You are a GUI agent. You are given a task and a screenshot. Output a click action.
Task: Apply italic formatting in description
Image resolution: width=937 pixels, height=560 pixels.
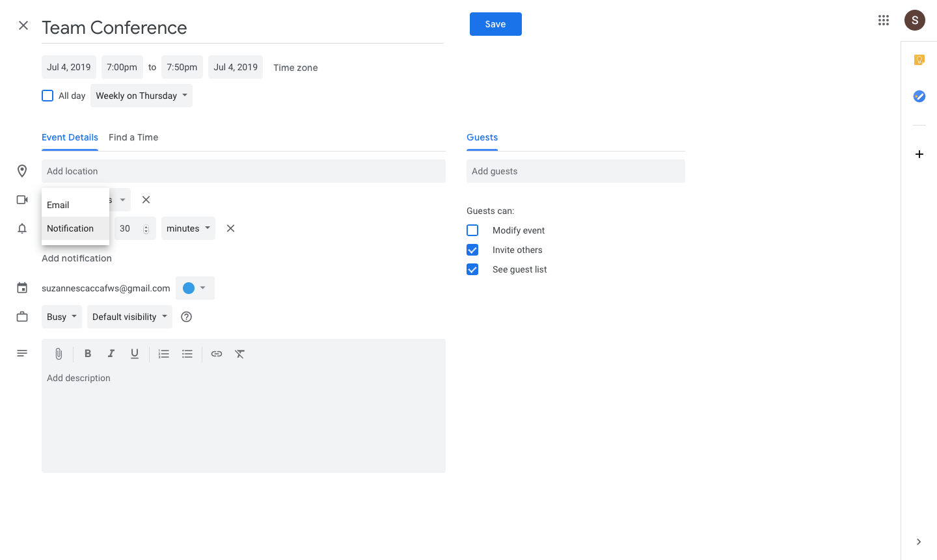tap(111, 354)
